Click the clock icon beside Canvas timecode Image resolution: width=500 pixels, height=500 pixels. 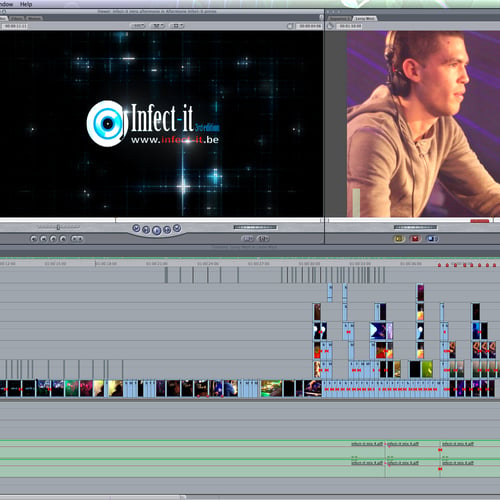tap(330, 26)
